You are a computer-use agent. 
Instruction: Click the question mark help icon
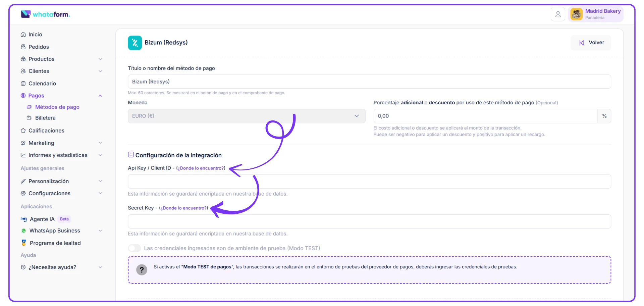(142, 270)
